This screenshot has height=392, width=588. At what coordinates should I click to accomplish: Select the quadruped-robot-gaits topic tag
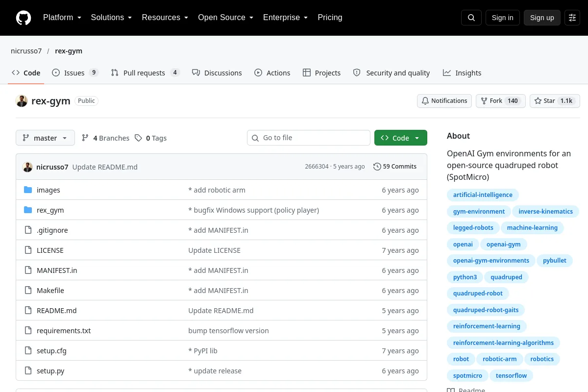pyautogui.click(x=486, y=310)
